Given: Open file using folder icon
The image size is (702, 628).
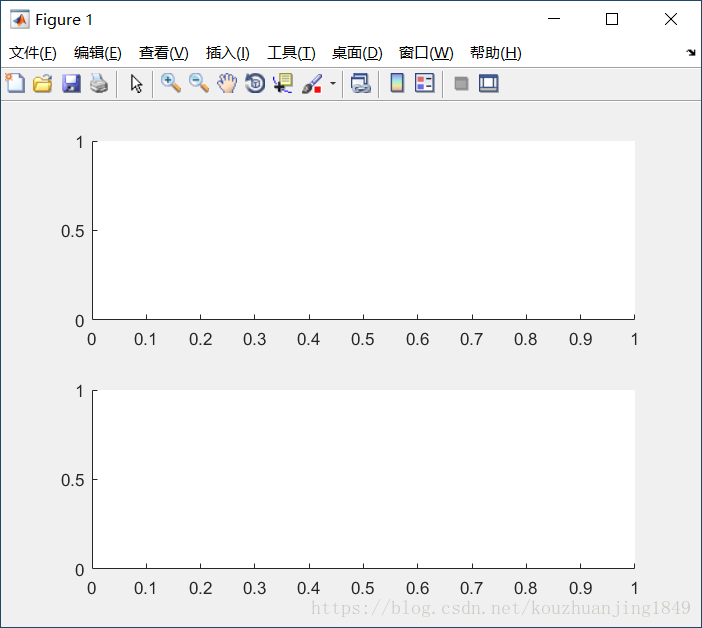Looking at the screenshot, I should (43, 84).
